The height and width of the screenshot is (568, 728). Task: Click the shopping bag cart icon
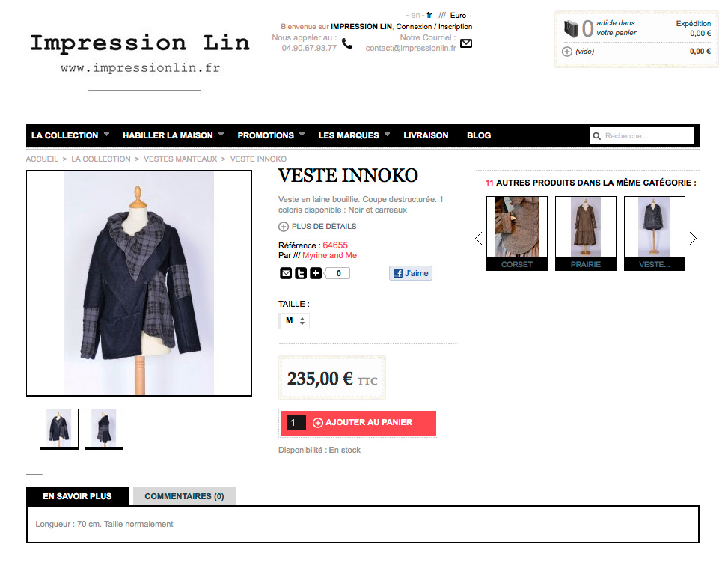point(571,28)
